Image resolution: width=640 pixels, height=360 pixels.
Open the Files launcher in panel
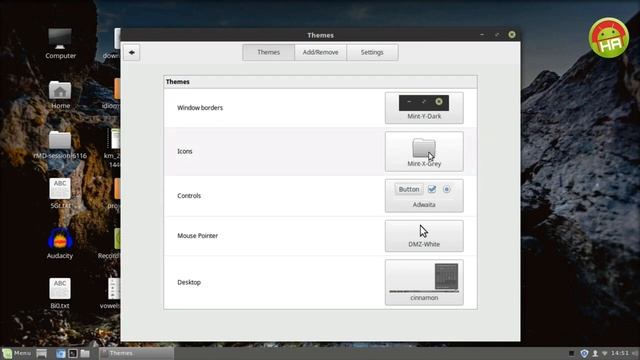click(85, 353)
